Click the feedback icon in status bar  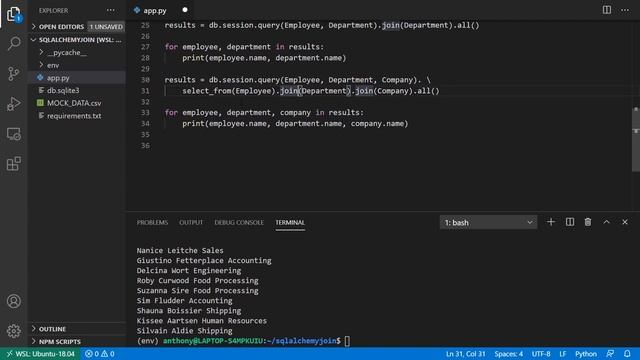tap(610, 353)
